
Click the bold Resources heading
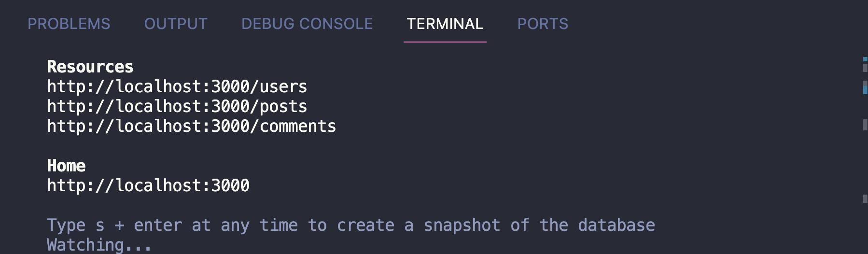pos(90,67)
